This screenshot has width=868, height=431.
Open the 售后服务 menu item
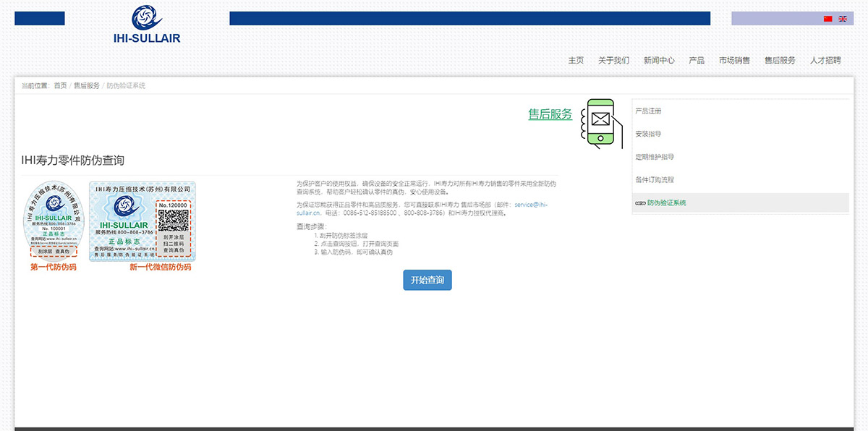pos(780,60)
